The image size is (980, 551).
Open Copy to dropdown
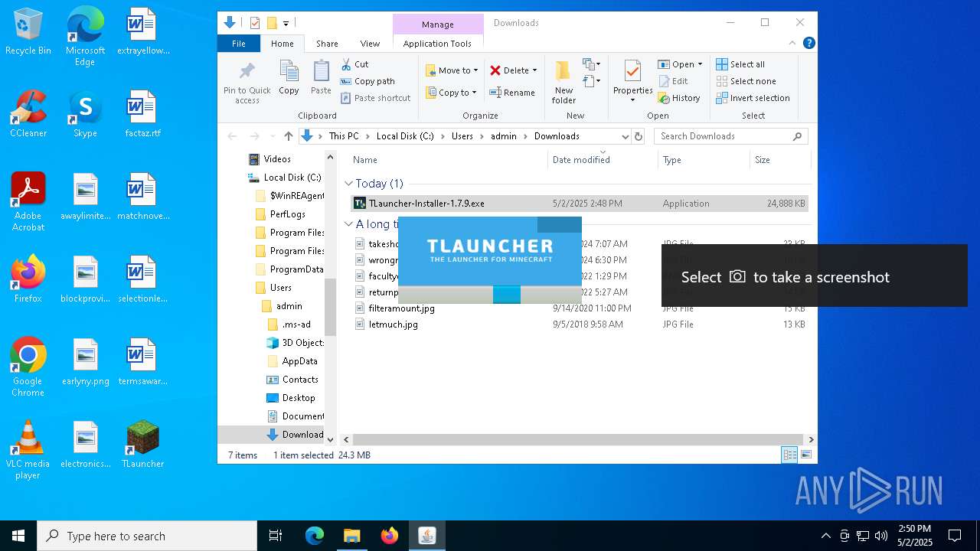pos(451,93)
